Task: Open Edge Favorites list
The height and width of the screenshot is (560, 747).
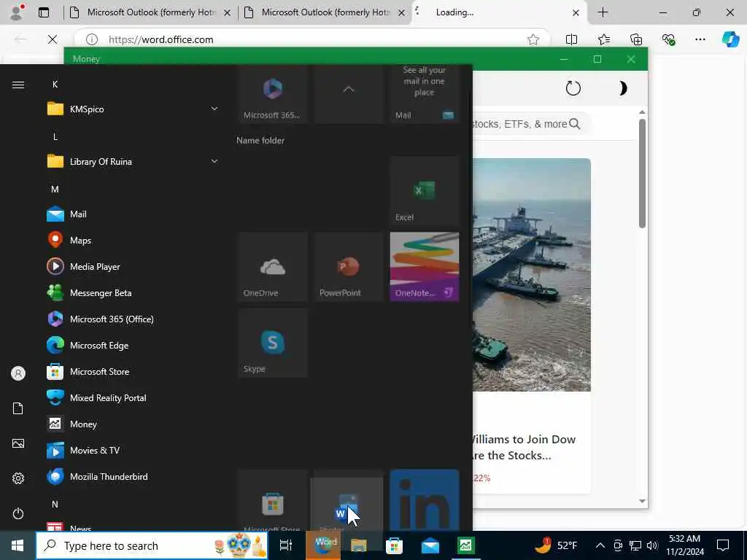Action: tap(604, 39)
